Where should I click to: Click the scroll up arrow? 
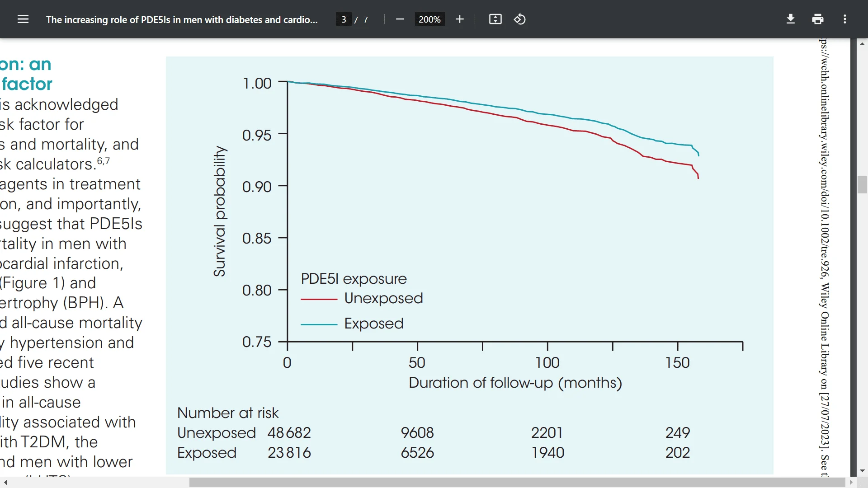click(862, 44)
